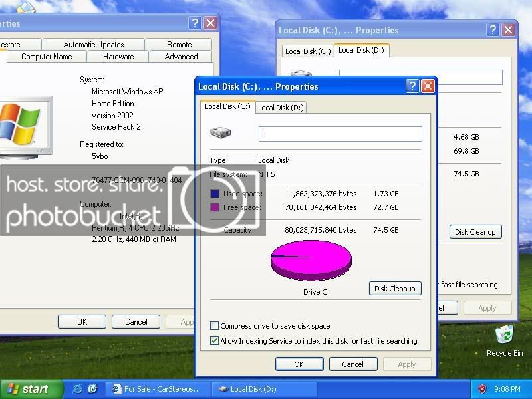Click Disk Cleanup in the front window
Screen dimensions: 532x399
tap(395, 289)
